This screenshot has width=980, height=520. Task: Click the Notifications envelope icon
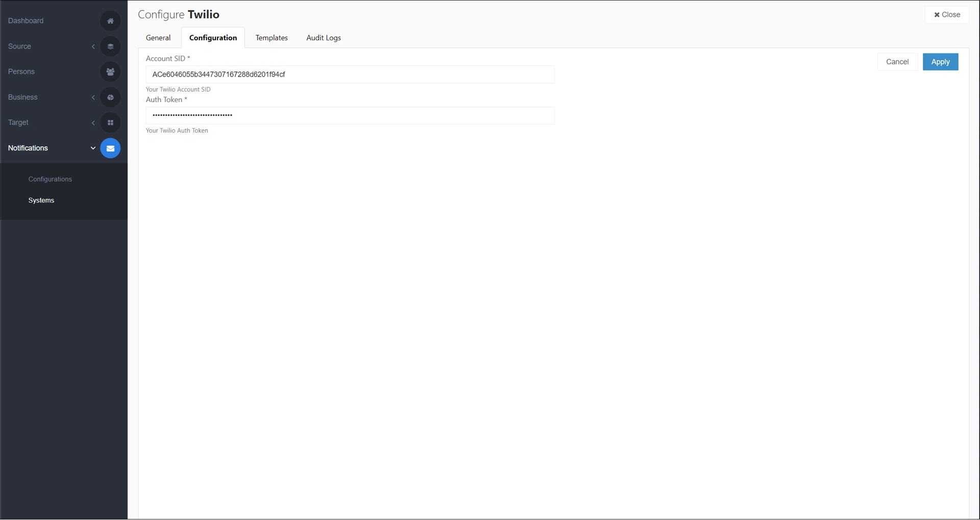(110, 148)
